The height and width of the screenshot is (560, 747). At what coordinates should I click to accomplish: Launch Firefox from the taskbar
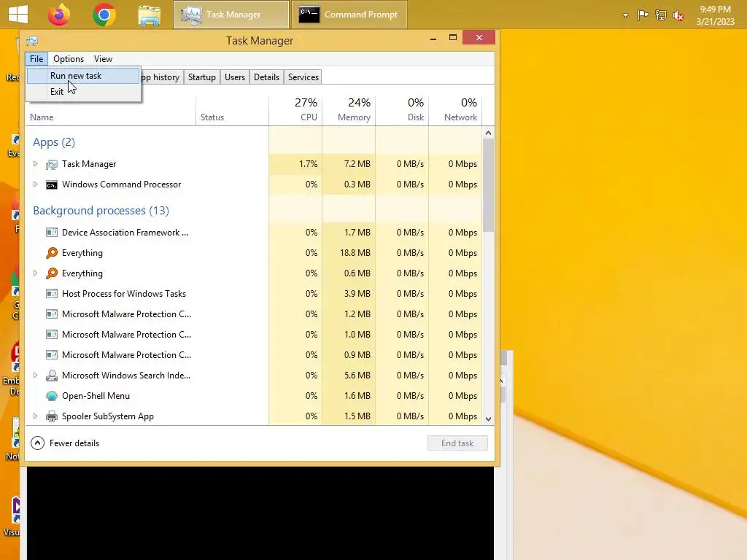[x=59, y=15]
